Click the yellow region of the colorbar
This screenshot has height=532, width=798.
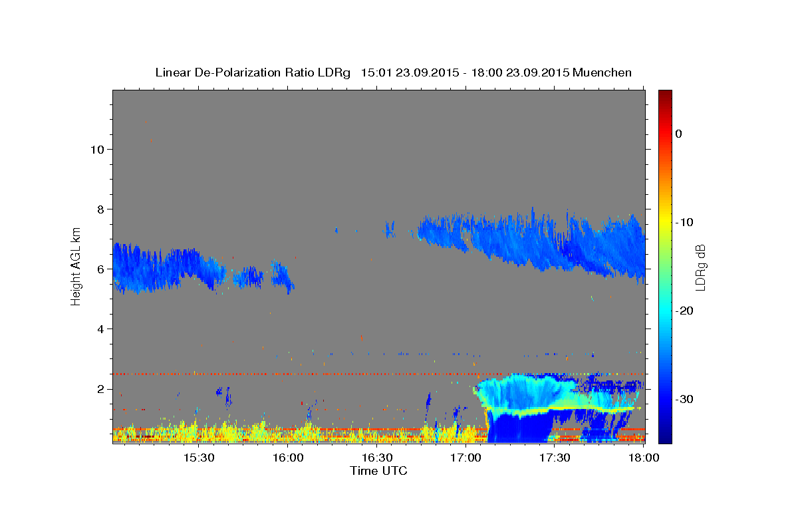(665, 219)
